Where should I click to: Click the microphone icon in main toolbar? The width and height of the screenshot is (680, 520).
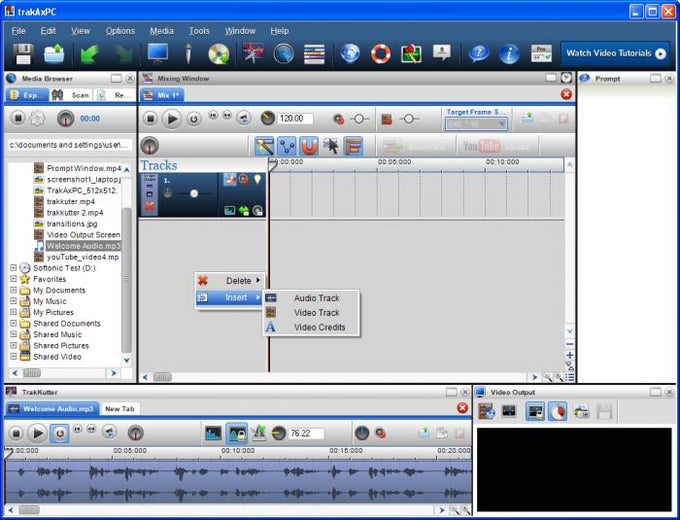pyautogui.click(x=188, y=54)
